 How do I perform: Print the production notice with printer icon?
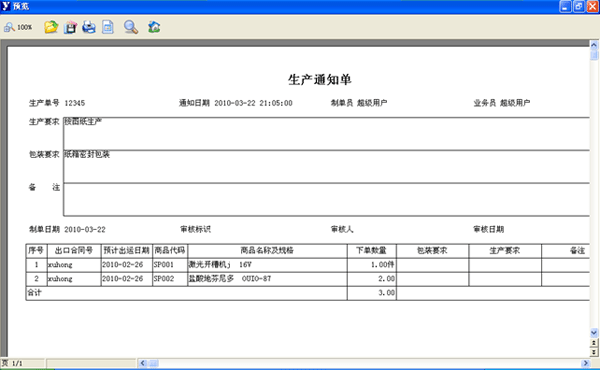pyautogui.click(x=89, y=27)
